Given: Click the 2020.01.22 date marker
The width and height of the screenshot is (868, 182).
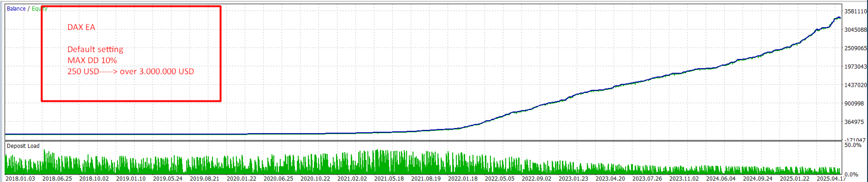Looking at the screenshot, I should coord(242,178).
